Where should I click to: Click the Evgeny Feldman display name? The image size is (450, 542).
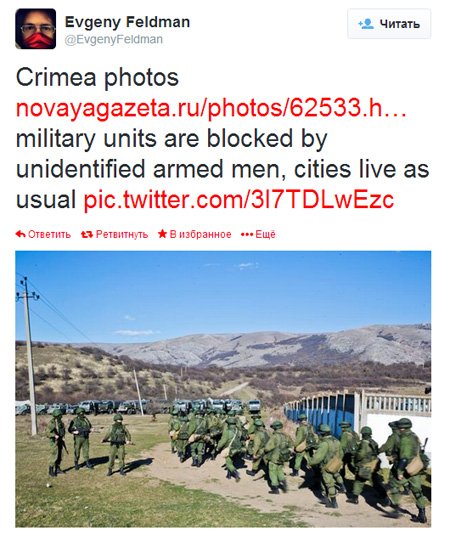[x=128, y=22]
